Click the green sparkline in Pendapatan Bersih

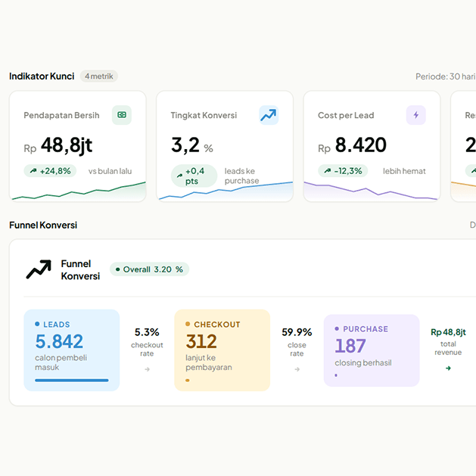click(x=79, y=191)
